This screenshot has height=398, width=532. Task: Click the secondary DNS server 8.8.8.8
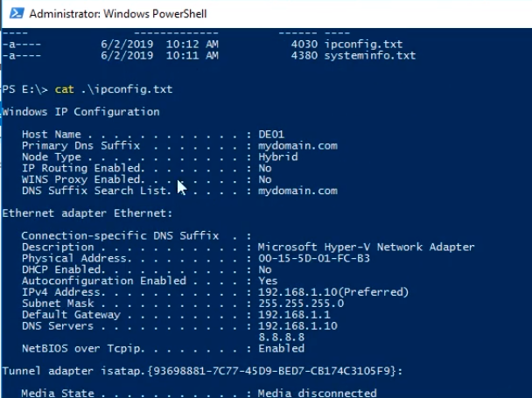point(281,337)
